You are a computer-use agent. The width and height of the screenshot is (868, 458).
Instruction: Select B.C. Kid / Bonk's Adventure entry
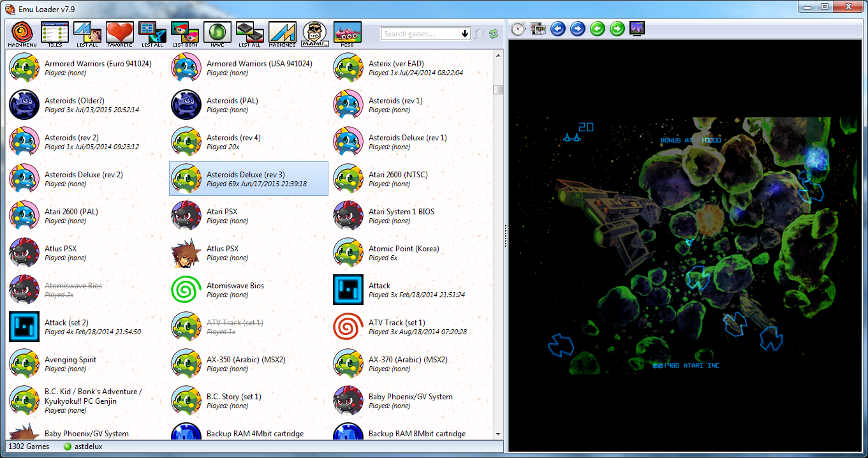pos(87,401)
